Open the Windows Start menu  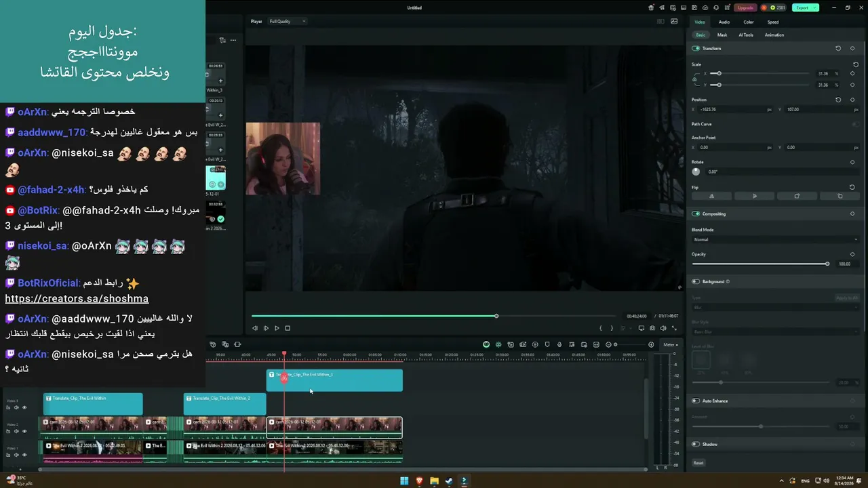[404, 481]
